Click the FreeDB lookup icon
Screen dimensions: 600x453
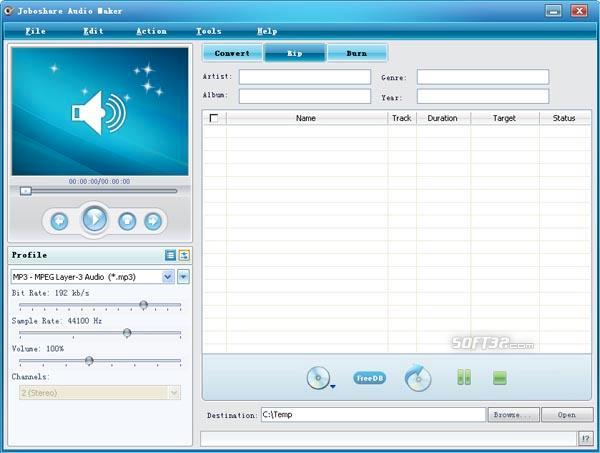click(369, 378)
